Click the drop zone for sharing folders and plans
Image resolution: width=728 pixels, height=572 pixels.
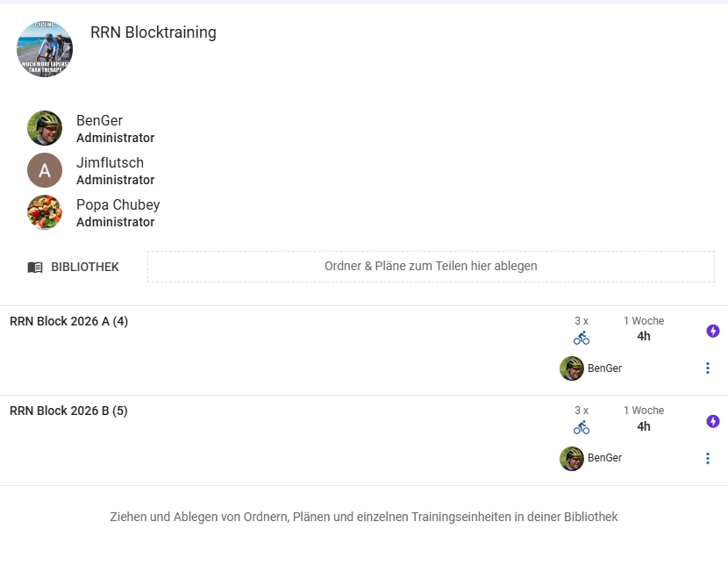pyautogui.click(x=431, y=267)
